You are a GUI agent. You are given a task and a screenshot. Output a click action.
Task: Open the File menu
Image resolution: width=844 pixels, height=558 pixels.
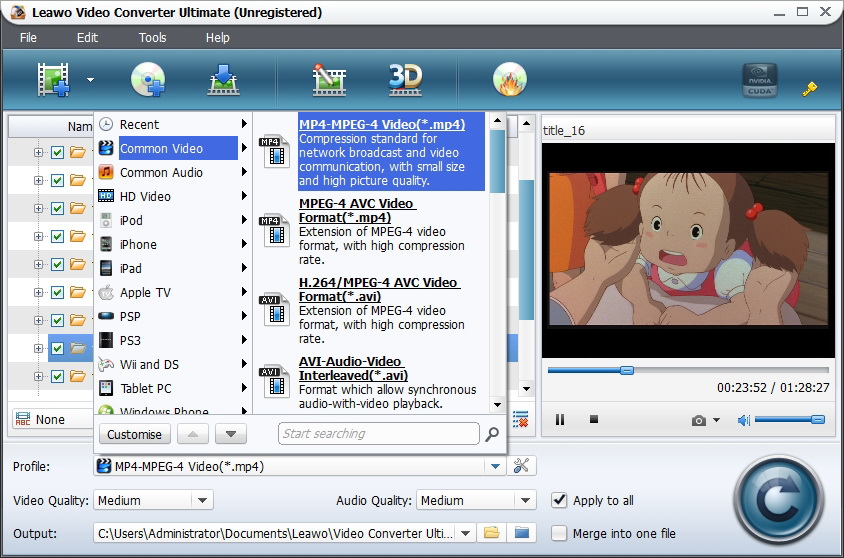point(28,38)
